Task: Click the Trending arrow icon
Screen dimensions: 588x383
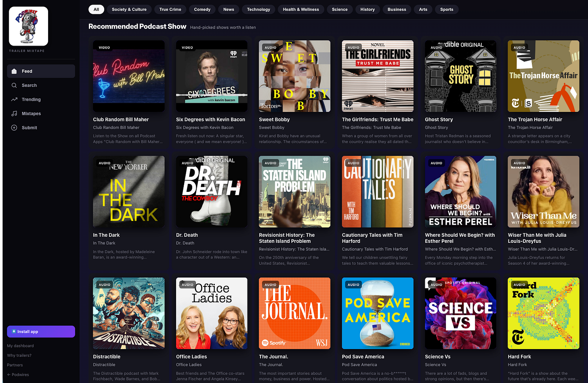Action: click(x=14, y=99)
